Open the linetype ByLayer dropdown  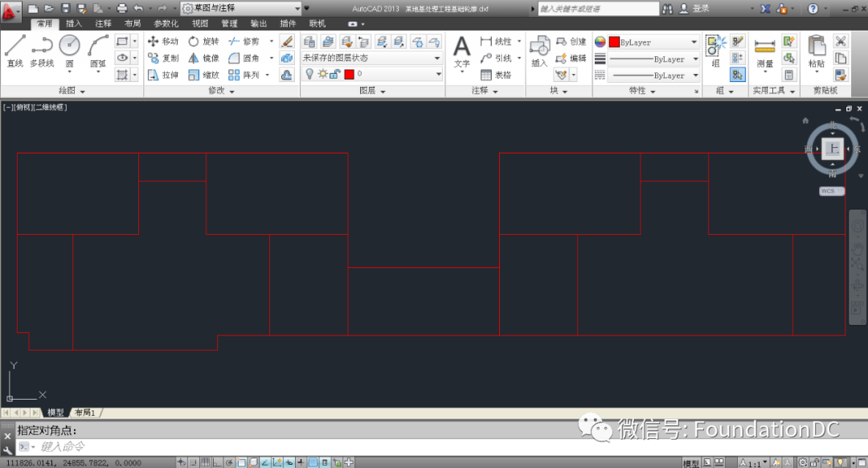[x=653, y=76]
